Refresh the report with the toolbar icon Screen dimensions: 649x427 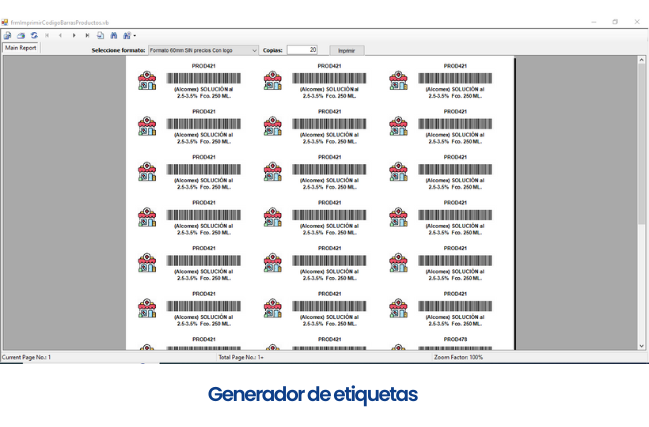tap(34, 36)
